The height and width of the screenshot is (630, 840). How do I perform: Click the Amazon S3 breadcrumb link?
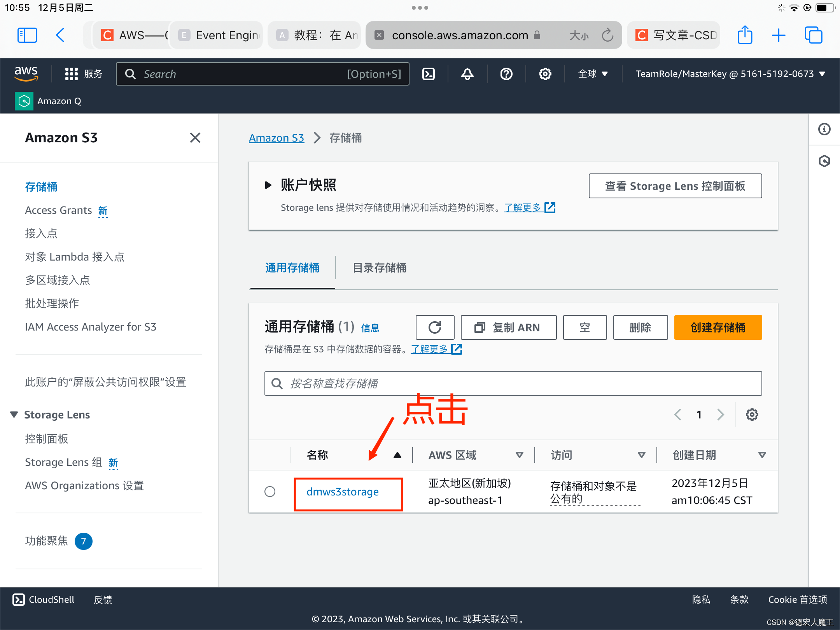tap(276, 138)
